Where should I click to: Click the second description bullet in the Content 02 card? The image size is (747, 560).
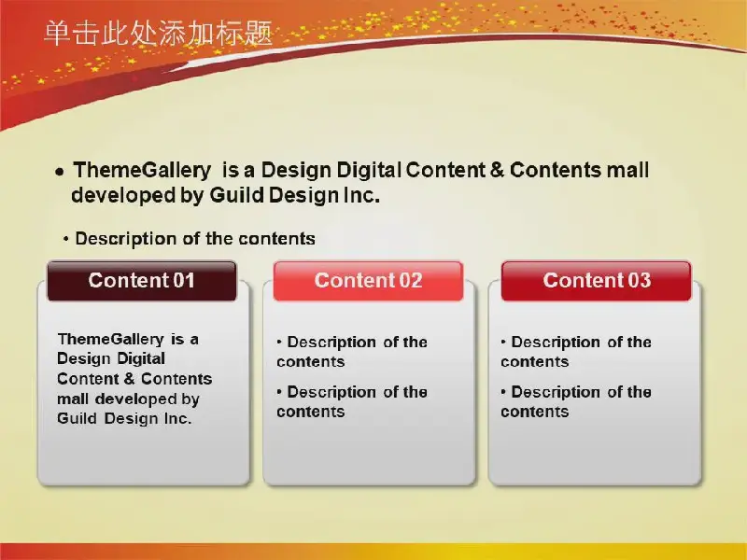(352, 401)
